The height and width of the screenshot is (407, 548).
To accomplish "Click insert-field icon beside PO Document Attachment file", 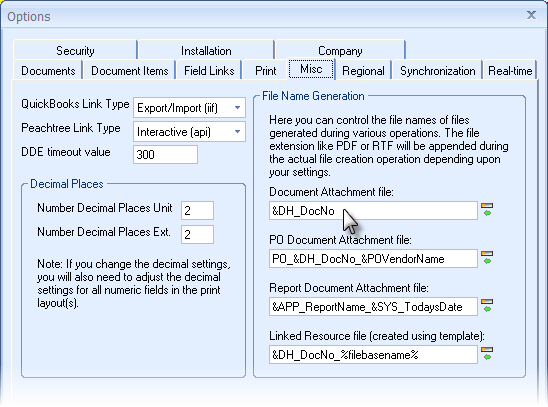I will tap(487, 258).
